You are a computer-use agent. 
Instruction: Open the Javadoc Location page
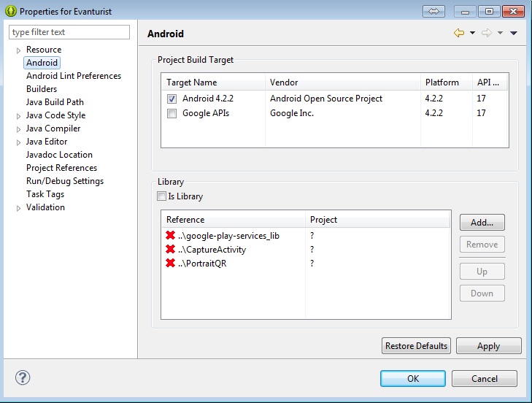click(59, 155)
